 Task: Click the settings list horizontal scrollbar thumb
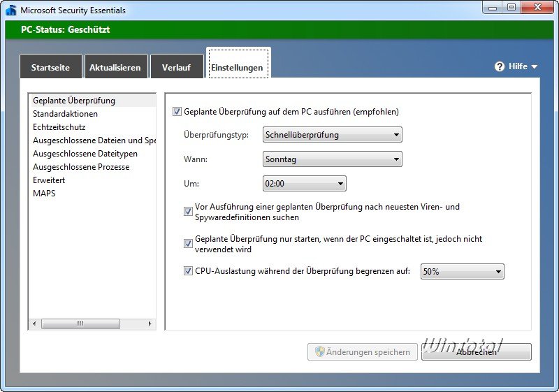pos(80,324)
